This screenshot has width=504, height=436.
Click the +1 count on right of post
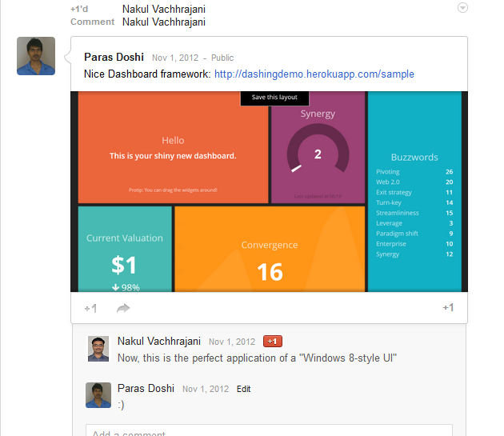pos(448,308)
